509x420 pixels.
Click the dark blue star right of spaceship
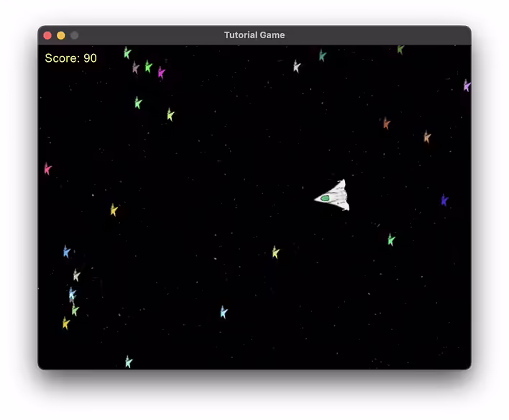444,200
